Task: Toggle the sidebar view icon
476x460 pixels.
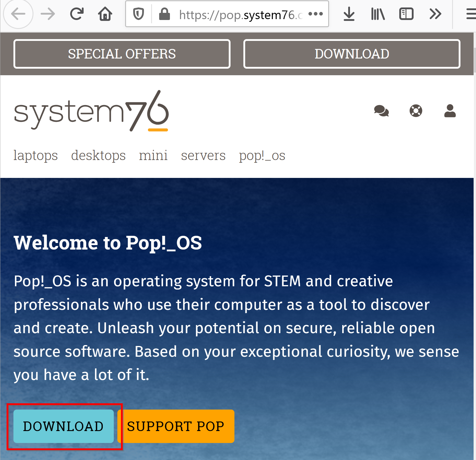Action: (x=406, y=14)
